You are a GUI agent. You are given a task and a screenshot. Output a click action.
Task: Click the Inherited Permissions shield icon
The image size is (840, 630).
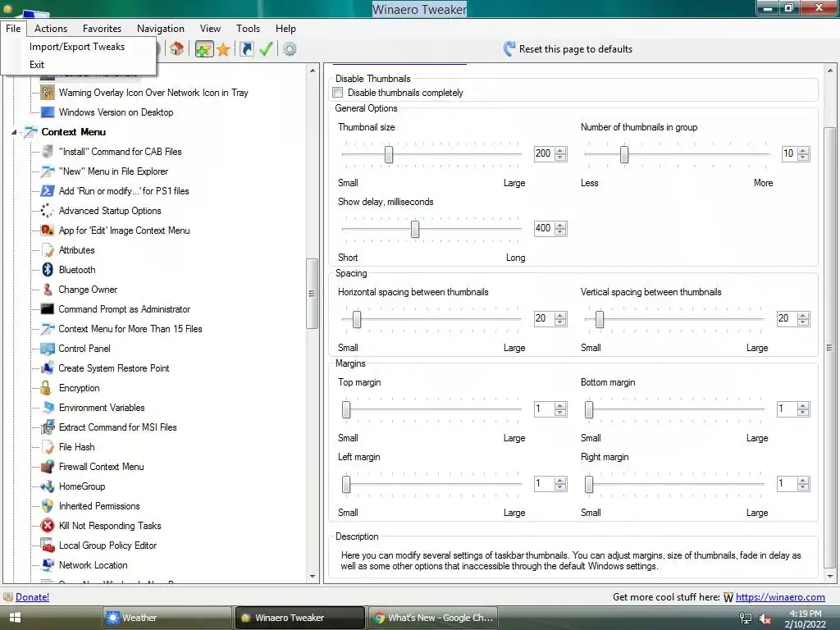(x=48, y=505)
